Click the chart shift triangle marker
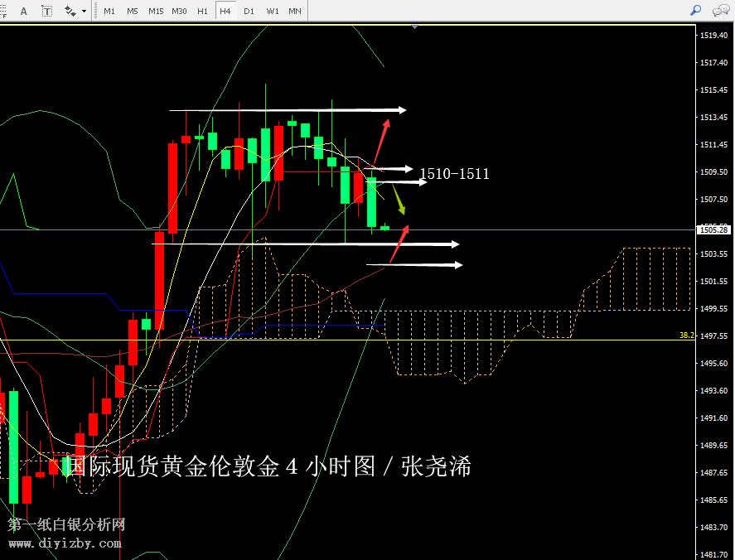The image size is (735, 560). [x=414, y=27]
